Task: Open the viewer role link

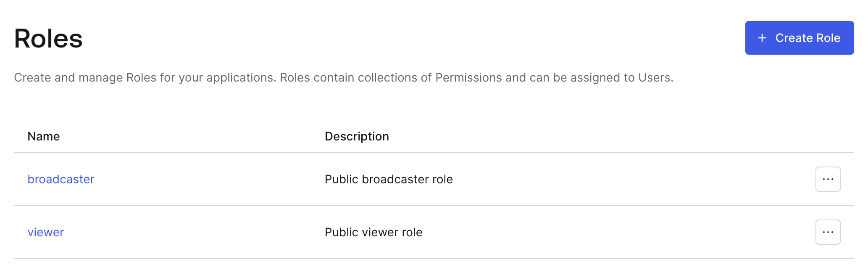Action: coord(46,232)
